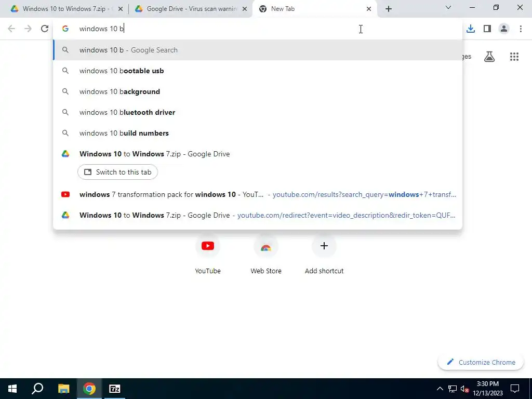The image size is (532, 399).
Task: Open the Windows Start menu
Action: pyautogui.click(x=12, y=389)
